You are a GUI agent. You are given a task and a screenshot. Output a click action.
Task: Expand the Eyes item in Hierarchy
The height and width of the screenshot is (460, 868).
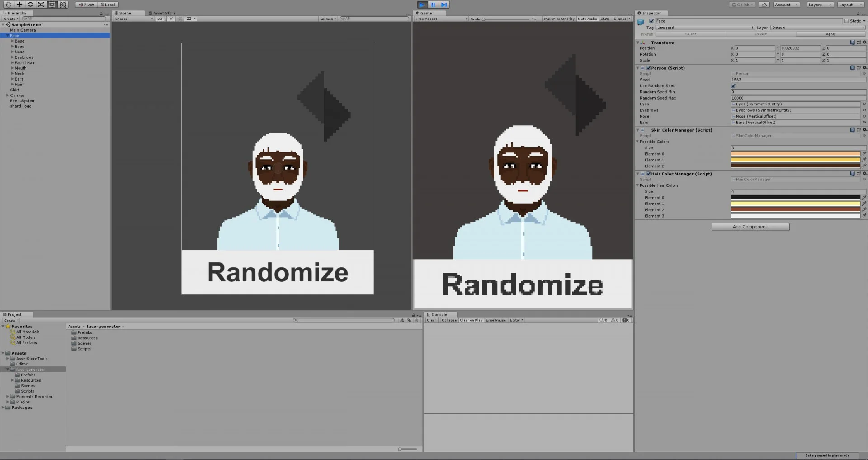click(12, 47)
